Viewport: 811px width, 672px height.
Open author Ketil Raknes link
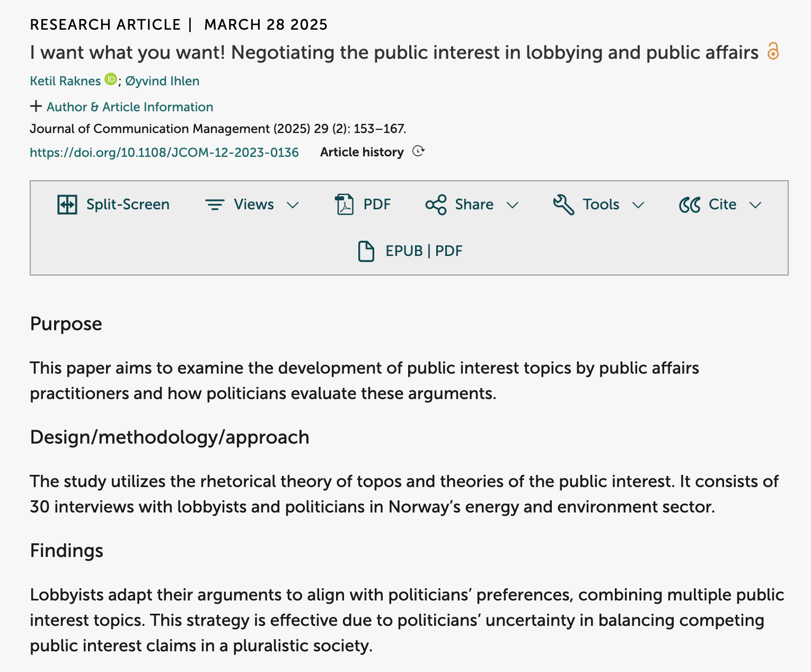pos(65,81)
